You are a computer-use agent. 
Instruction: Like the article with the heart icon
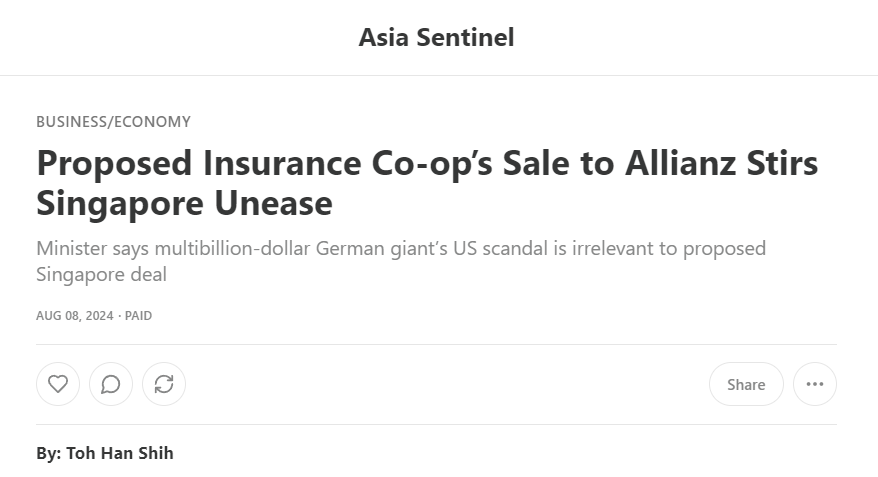[58, 384]
